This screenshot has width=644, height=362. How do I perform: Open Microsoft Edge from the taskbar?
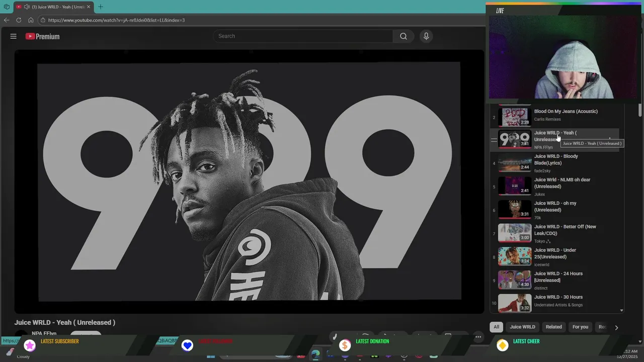(315, 354)
